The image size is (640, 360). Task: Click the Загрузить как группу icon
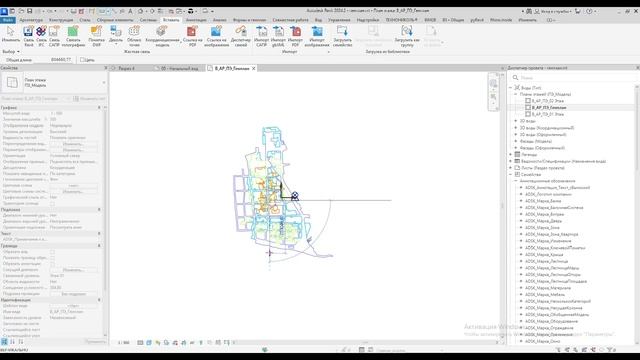(x=407, y=32)
